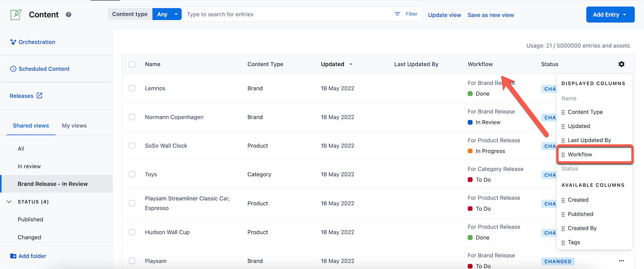Screen dimensions: 644x269
Task: Open the All saved view
Action: [x=21, y=148]
